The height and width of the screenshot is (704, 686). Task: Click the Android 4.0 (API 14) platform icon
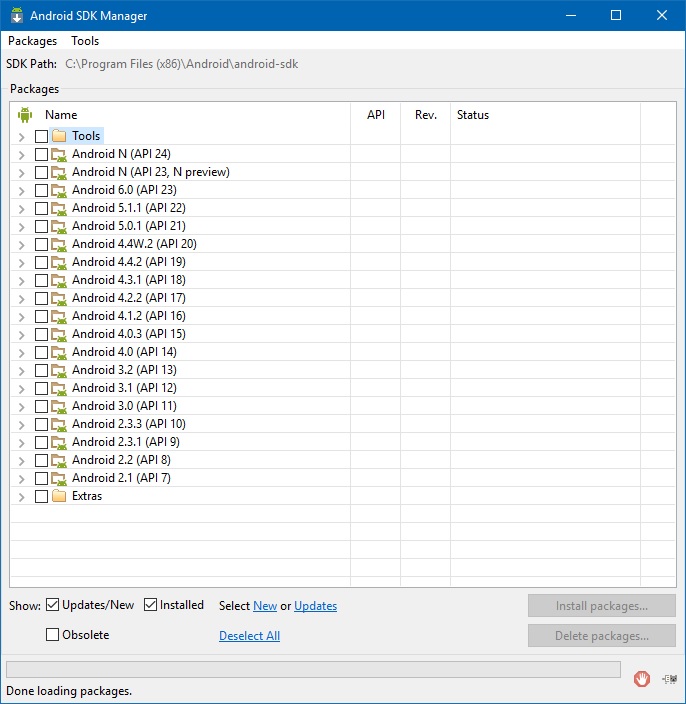coord(59,352)
